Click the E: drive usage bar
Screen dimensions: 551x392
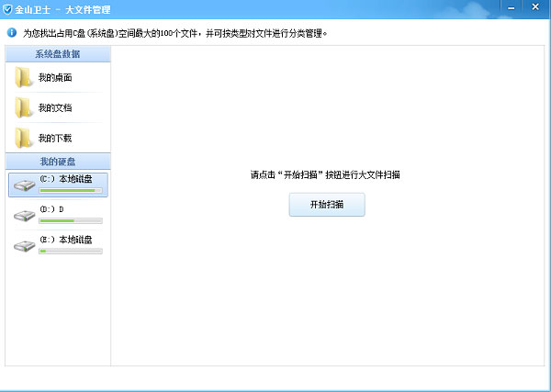pyautogui.click(x=71, y=251)
